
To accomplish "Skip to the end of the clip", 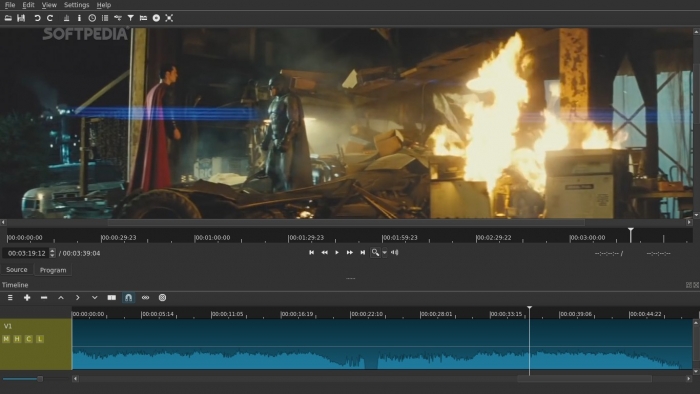I will 363,253.
